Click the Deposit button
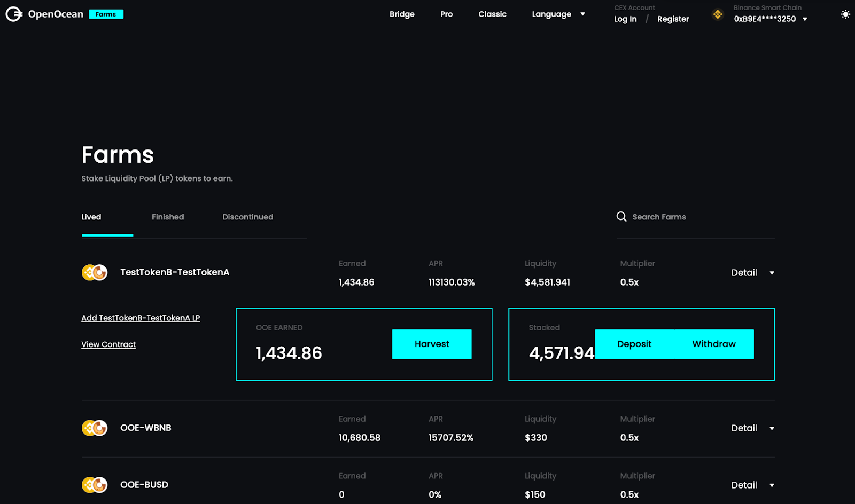 tap(634, 344)
